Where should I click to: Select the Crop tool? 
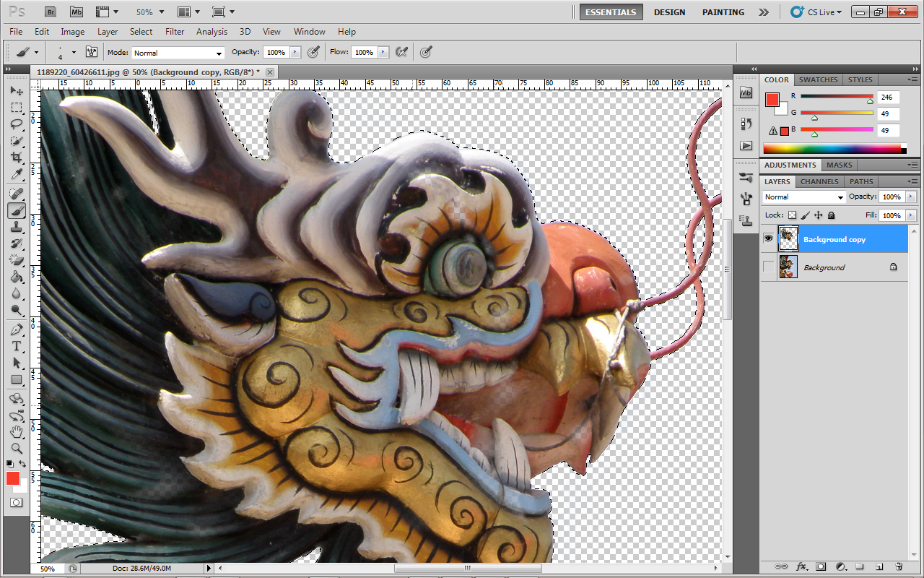(x=17, y=158)
